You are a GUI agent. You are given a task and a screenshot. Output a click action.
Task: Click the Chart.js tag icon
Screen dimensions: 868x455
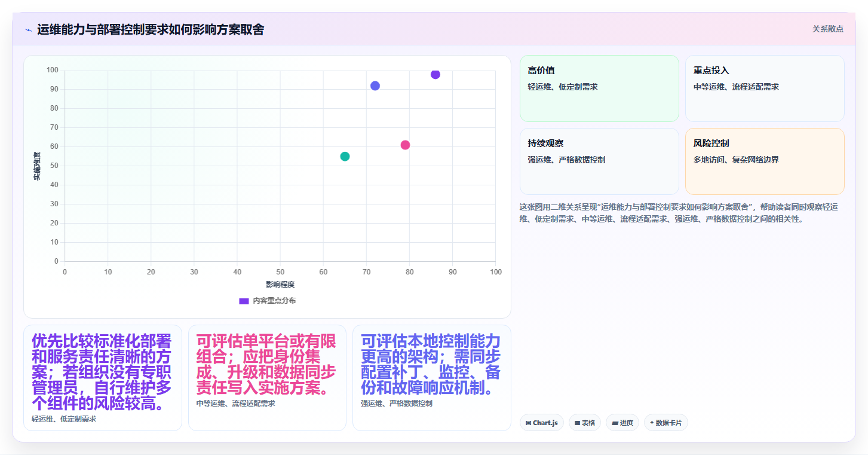pyautogui.click(x=529, y=423)
